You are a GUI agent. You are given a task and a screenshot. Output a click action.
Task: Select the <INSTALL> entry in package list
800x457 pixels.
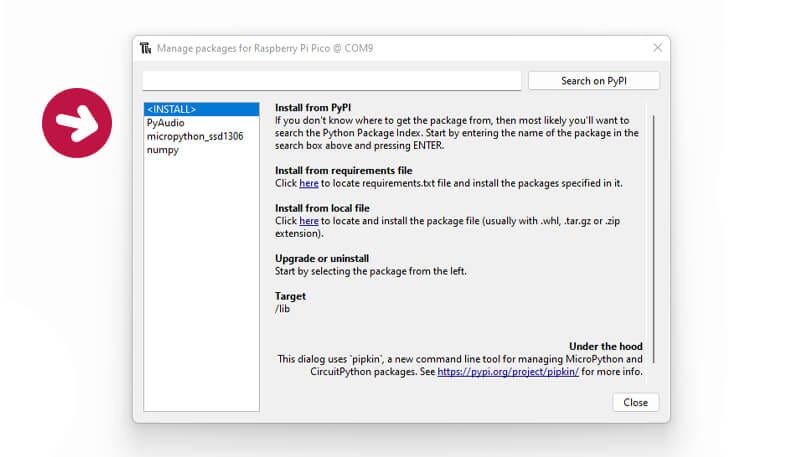point(202,109)
